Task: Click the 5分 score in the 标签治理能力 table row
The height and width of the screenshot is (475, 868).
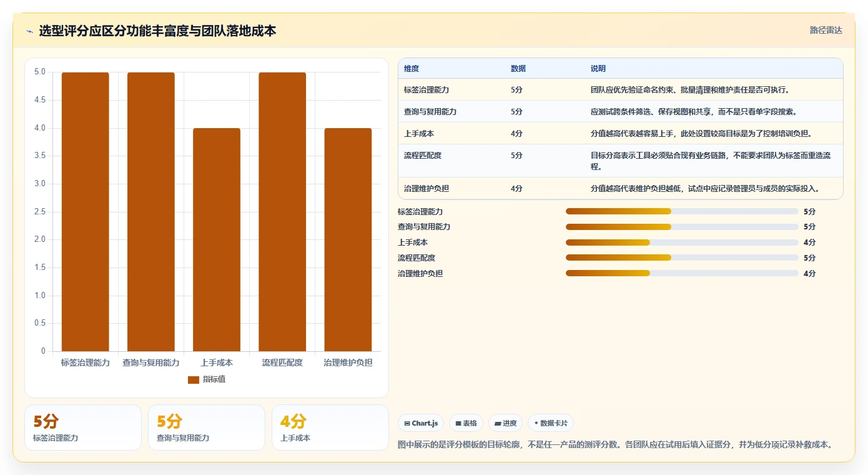Action: (x=516, y=89)
